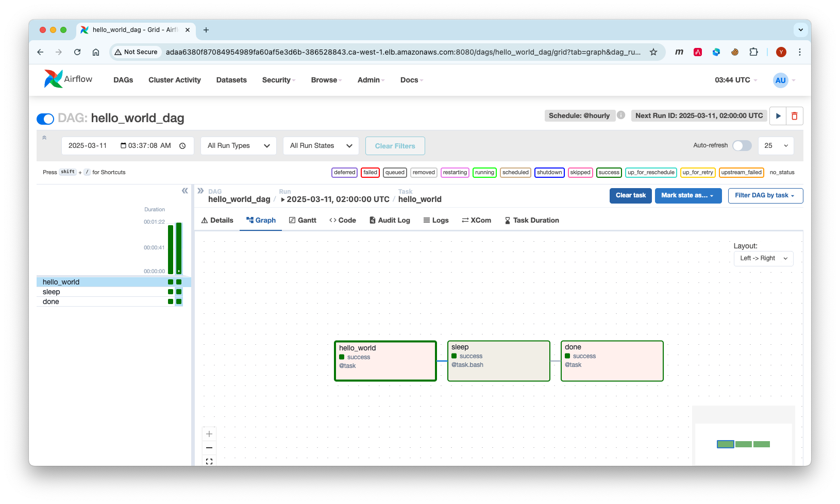Reload the browser page

(x=77, y=52)
